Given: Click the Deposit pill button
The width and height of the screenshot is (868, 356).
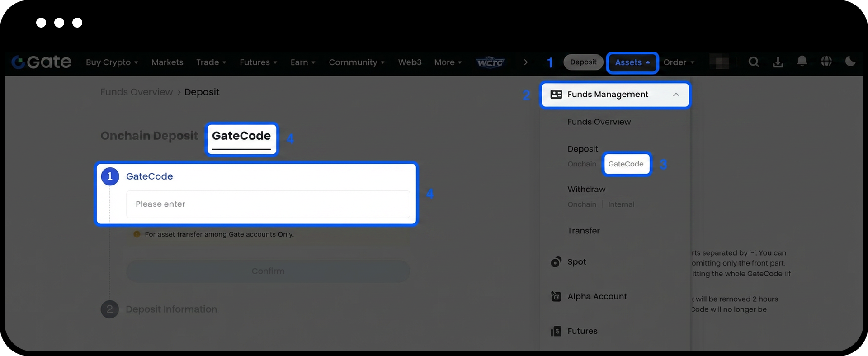Looking at the screenshot, I should click(x=583, y=62).
